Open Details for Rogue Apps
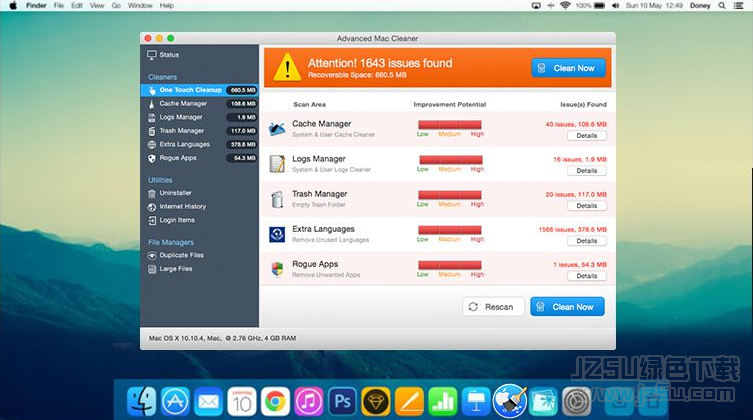753x420 pixels. click(x=587, y=276)
